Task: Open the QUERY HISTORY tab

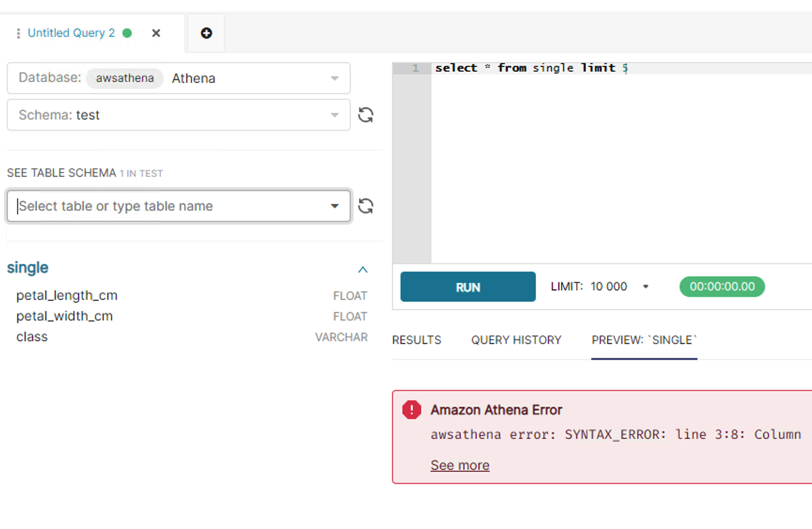Action: 516,340
